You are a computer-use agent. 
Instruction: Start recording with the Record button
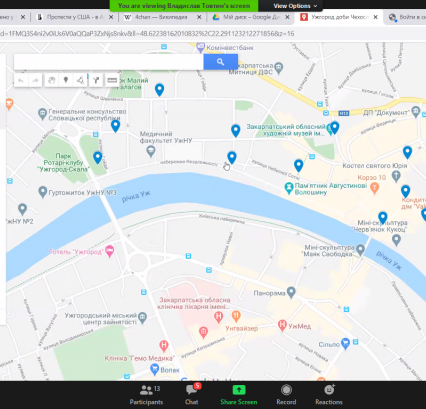286,395
